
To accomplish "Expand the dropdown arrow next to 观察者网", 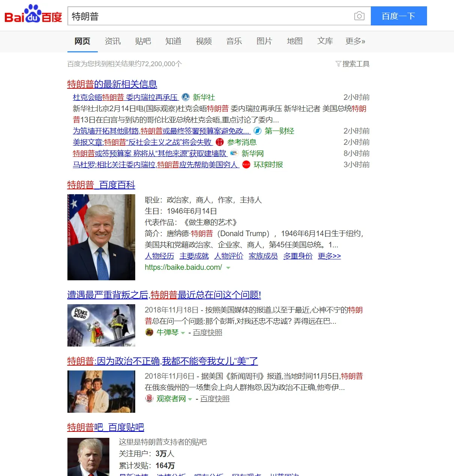I will 190,399.
